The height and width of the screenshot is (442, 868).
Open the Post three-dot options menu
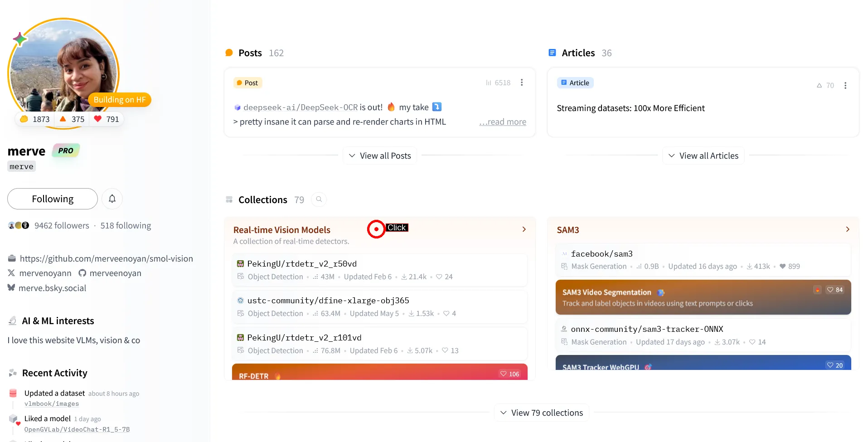click(x=522, y=83)
